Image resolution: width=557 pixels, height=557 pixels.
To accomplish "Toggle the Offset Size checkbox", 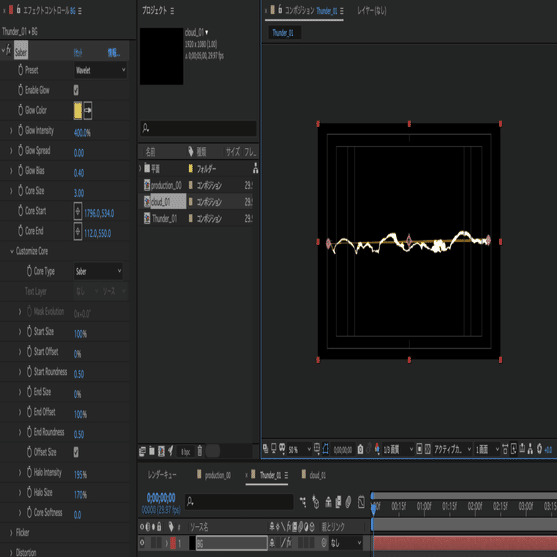I will pyautogui.click(x=76, y=452).
